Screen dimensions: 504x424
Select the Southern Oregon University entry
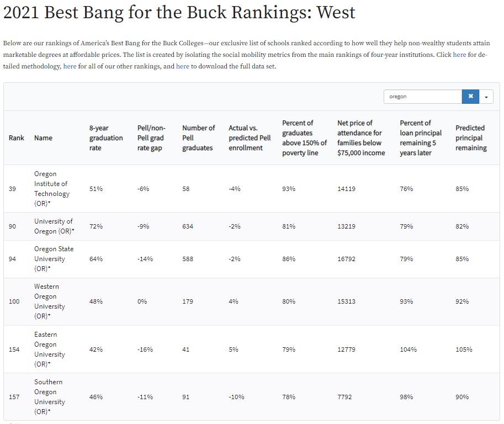pyautogui.click(x=50, y=397)
